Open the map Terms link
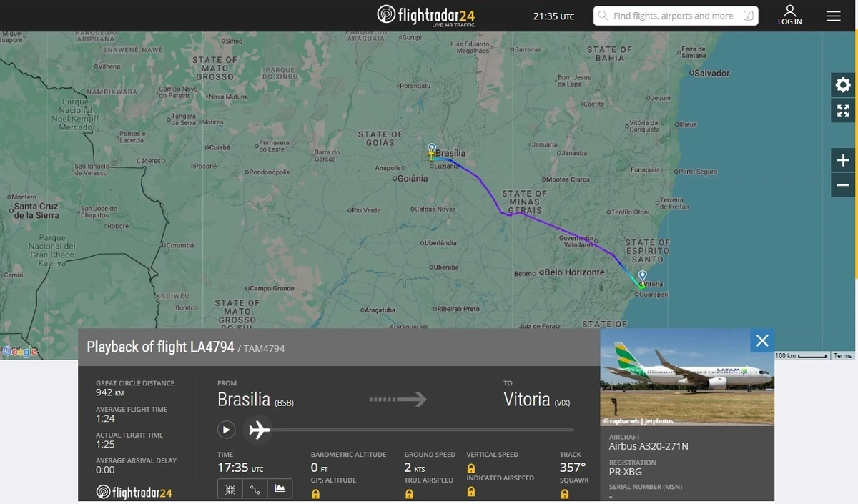Image resolution: width=858 pixels, height=504 pixels. 843,355
